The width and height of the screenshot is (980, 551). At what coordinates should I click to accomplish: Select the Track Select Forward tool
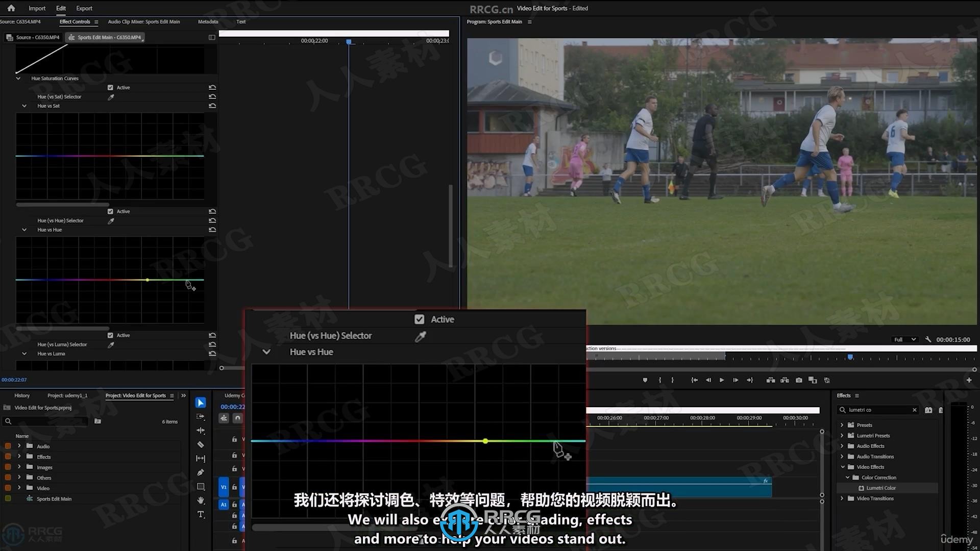(201, 417)
